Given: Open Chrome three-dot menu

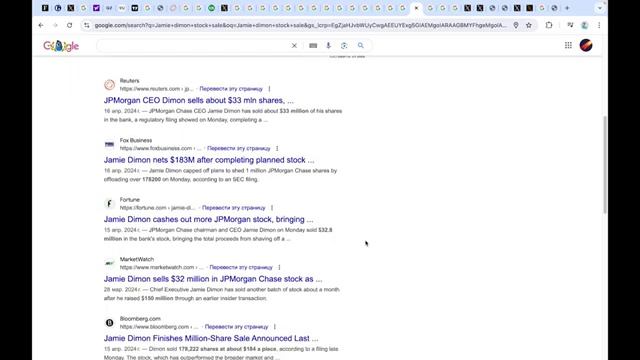Looking at the screenshot, I should 599,25.
